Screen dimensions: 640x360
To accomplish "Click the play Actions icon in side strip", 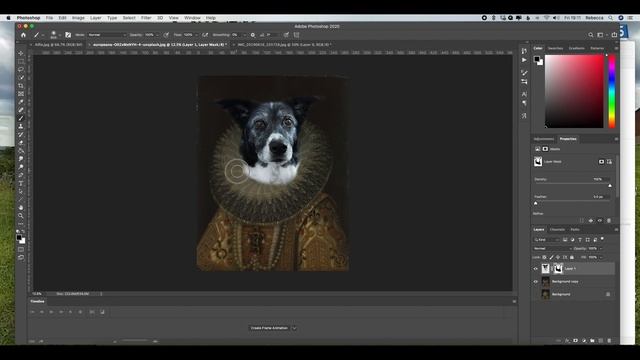I will [524, 60].
